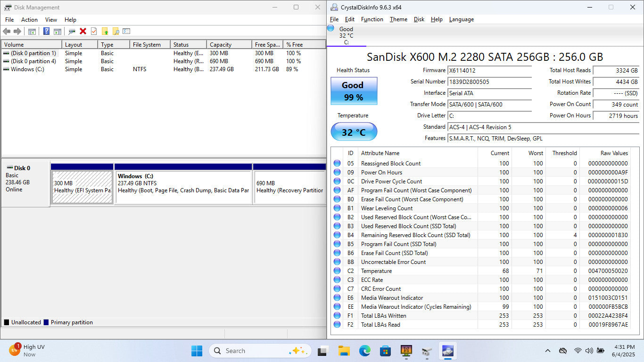Click the Wi-Fi icon in system tray
The width and height of the screenshot is (644, 362).
pos(578,351)
